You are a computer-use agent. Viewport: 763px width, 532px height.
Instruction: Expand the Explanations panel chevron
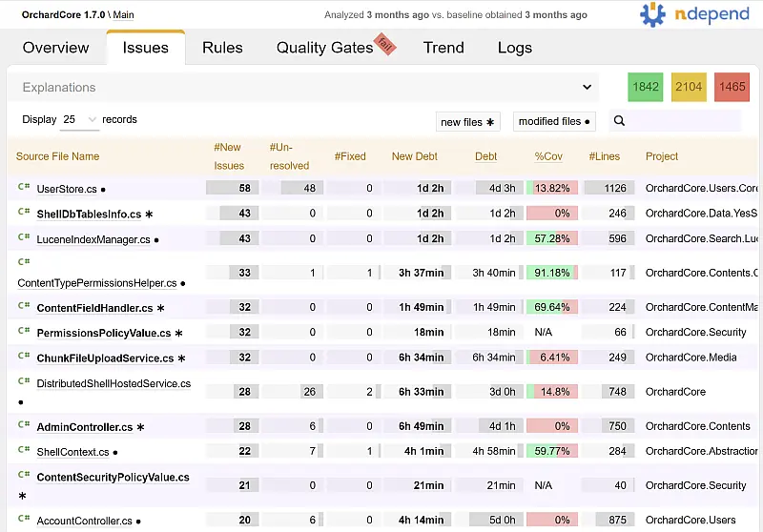(587, 87)
